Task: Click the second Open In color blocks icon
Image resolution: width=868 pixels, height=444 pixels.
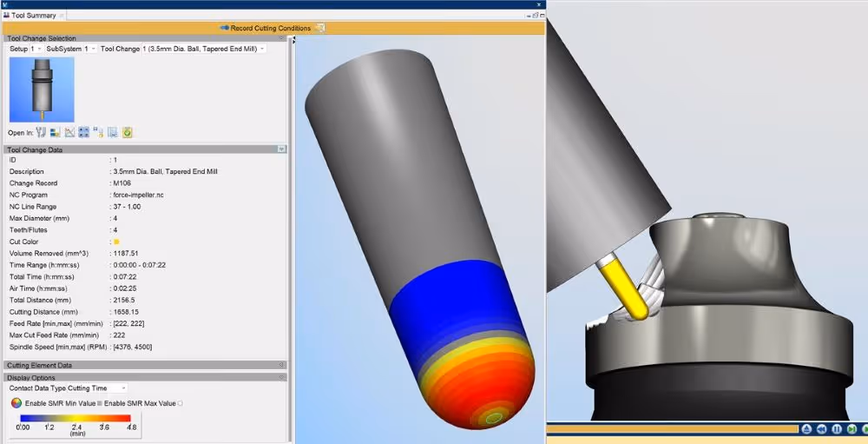Action: [x=55, y=132]
